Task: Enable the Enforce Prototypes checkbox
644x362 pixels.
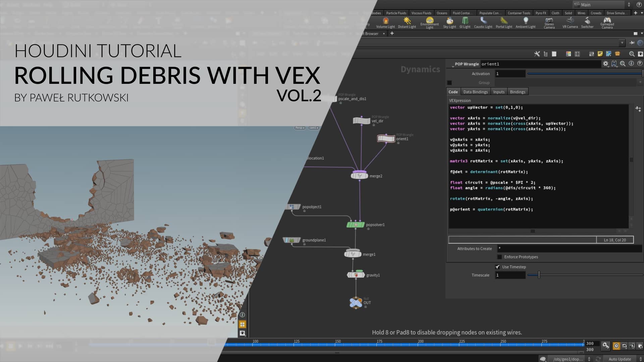Action: tap(499, 257)
